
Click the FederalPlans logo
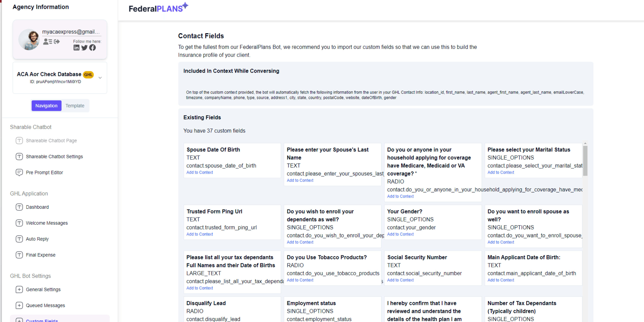point(158,8)
